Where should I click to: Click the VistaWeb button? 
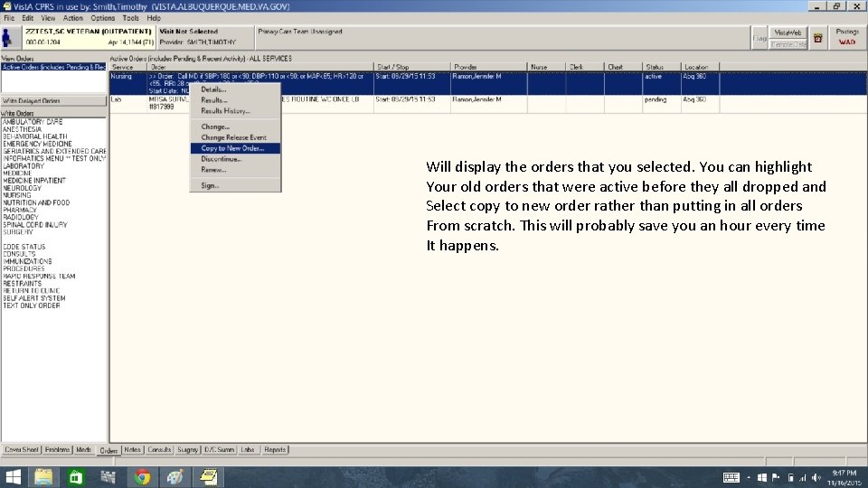click(x=788, y=33)
